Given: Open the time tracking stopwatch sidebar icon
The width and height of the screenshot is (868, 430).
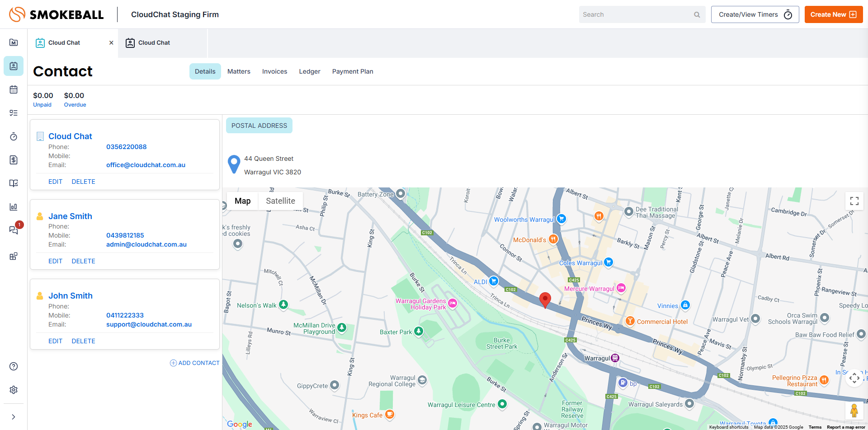Looking at the screenshot, I should (x=14, y=136).
